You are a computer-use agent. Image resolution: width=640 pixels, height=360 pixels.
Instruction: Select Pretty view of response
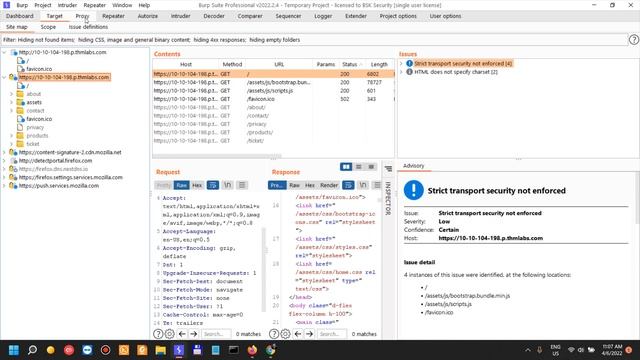tap(277, 185)
